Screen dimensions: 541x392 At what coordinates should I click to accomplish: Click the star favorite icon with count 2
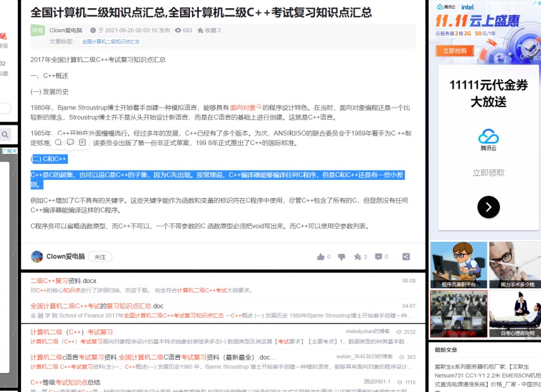357,257
